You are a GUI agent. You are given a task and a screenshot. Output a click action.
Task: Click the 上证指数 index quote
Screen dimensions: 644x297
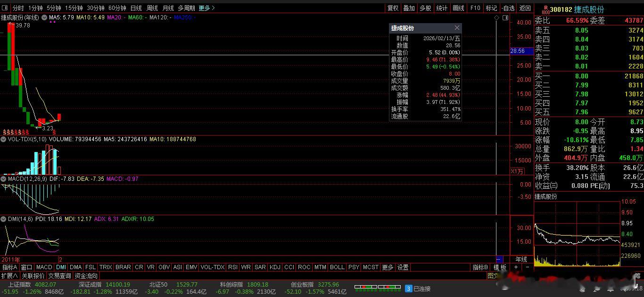click(x=32, y=288)
